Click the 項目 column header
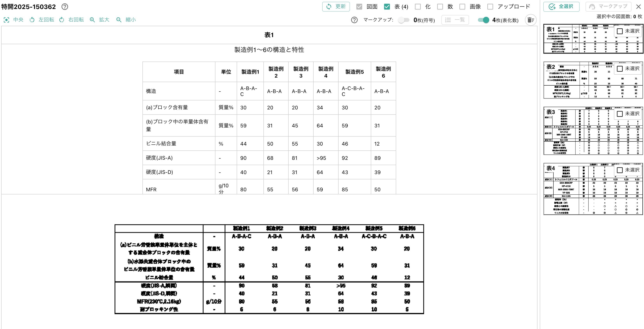This screenshot has width=644, height=329. click(179, 72)
